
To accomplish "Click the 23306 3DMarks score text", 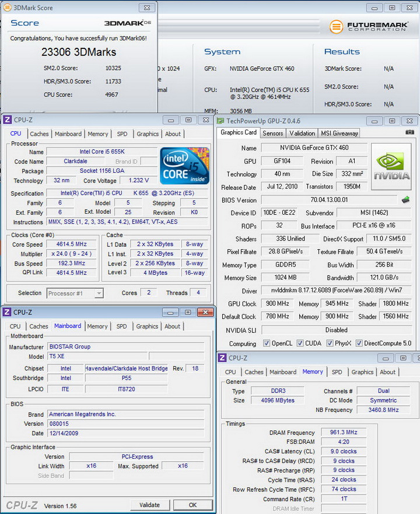I will pyautogui.click(x=79, y=52).
